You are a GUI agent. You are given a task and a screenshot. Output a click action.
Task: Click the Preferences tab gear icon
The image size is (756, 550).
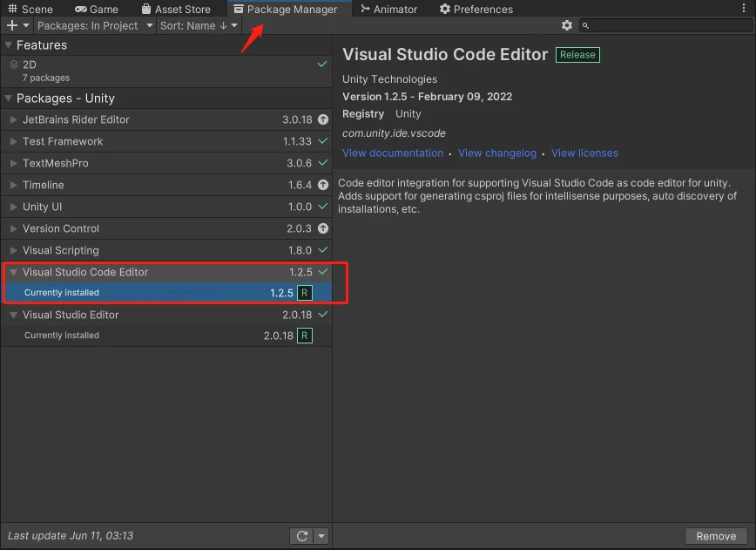click(x=444, y=9)
